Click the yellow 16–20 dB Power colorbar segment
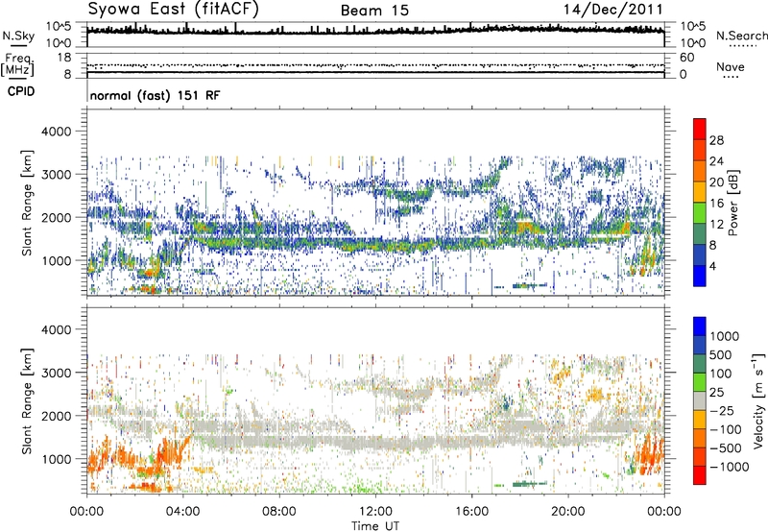Screen dimensions: 768x532 tap(700, 192)
